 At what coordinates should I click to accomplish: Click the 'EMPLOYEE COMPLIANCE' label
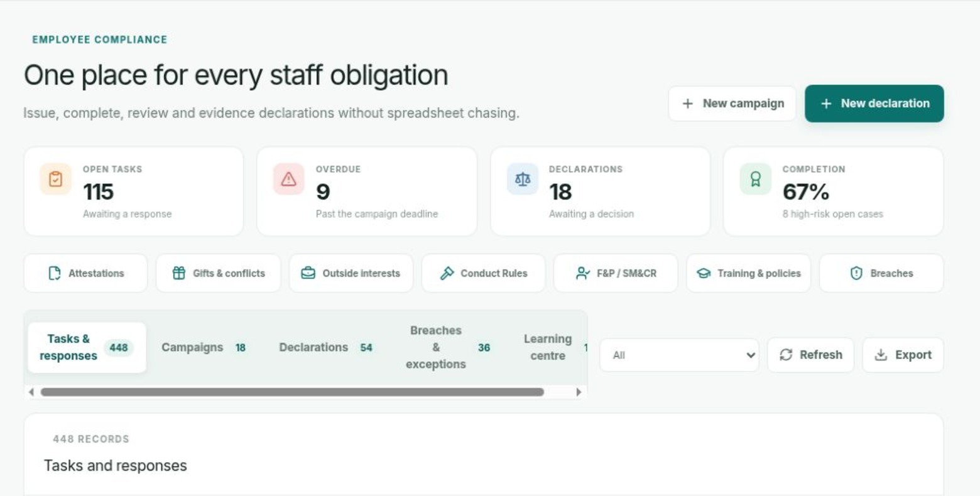100,40
